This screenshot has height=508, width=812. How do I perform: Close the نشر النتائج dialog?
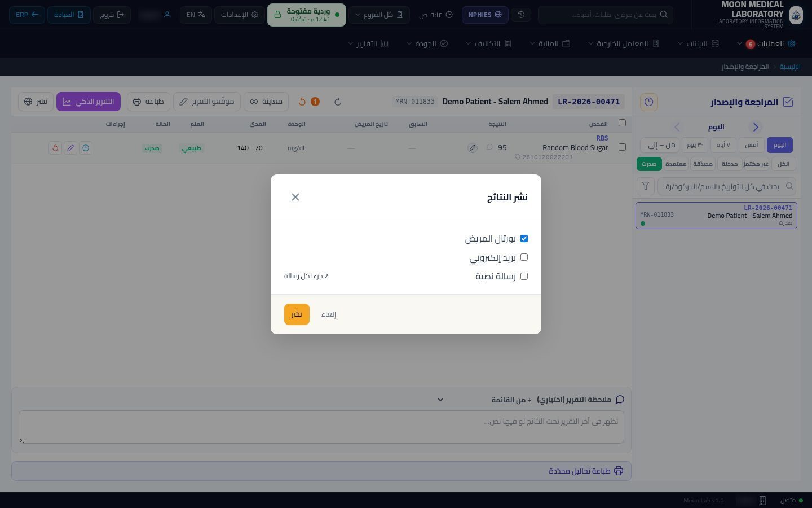tap(295, 197)
